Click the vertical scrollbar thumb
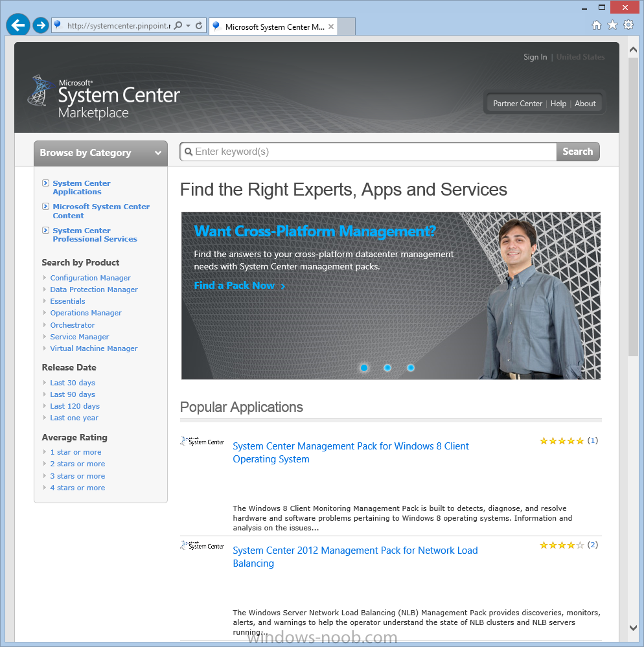The height and width of the screenshot is (647, 644). (x=633, y=207)
